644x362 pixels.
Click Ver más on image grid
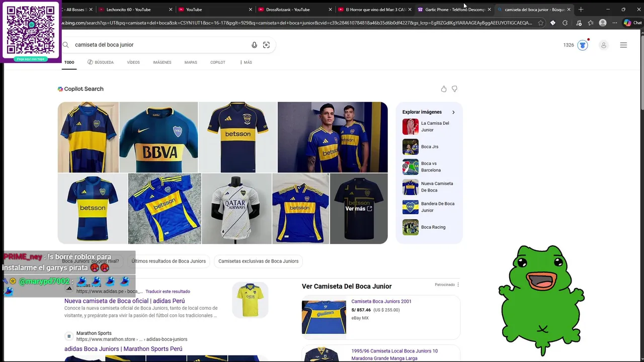(x=359, y=209)
